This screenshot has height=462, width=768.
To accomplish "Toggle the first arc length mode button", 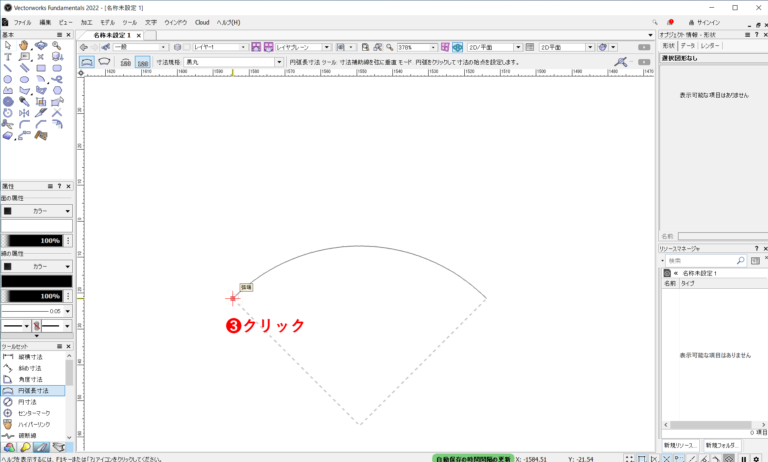I will [88, 62].
